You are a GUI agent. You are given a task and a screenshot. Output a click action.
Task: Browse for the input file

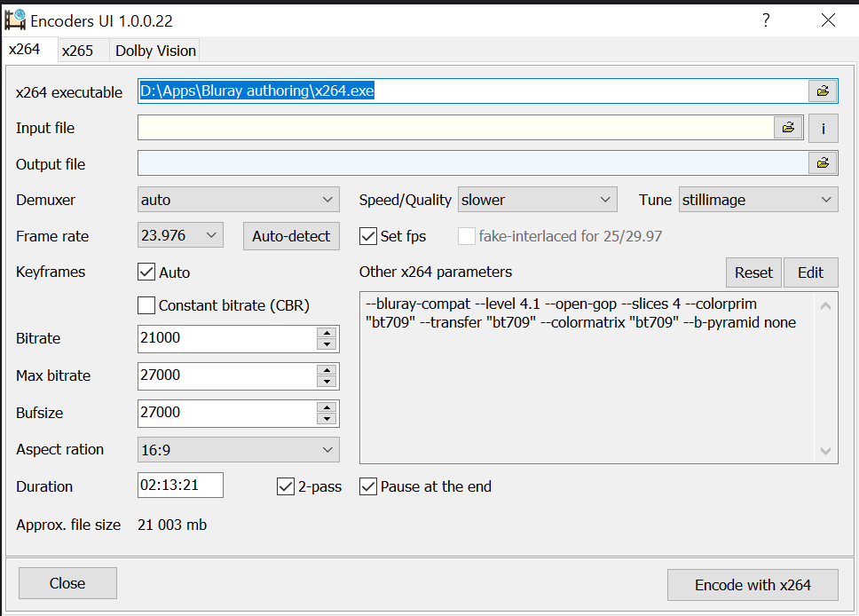(788, 128)
